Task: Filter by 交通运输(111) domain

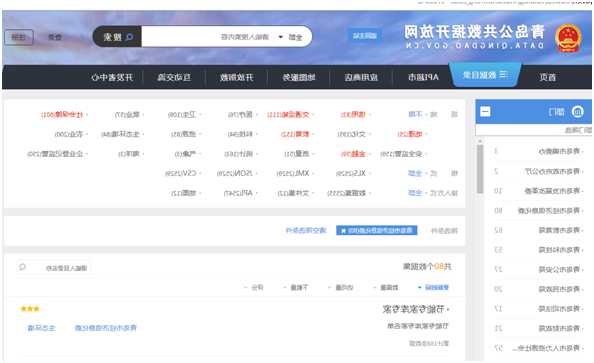Action: coord(288,114)
